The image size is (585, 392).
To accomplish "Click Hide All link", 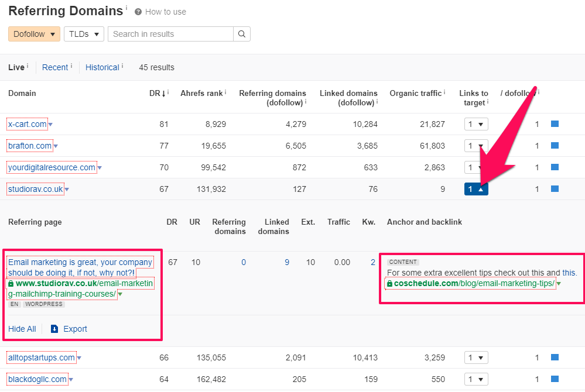I will click(22, 329).
